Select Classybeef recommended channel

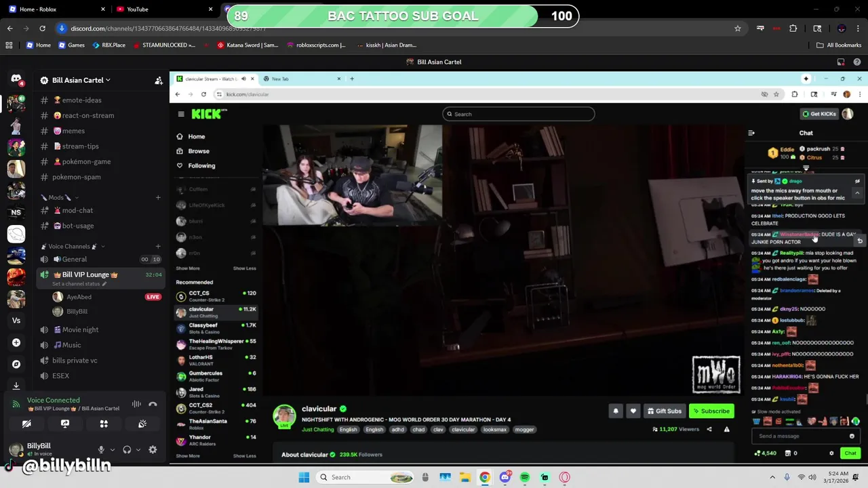216,328
